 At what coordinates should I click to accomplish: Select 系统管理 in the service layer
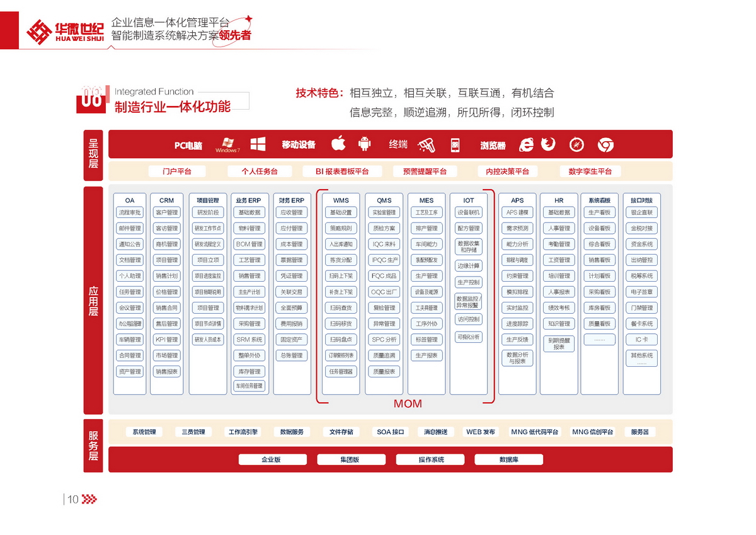144,432
